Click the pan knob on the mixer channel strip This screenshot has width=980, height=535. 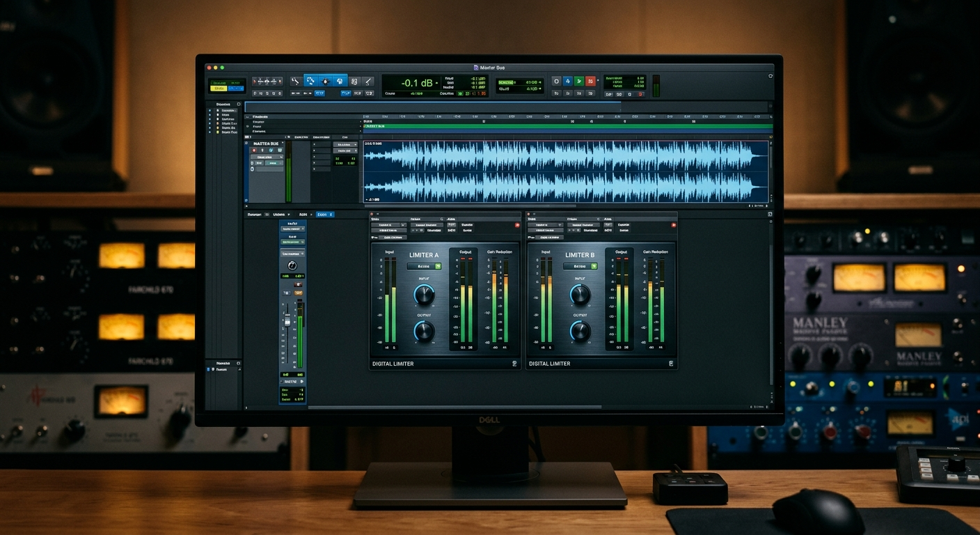pos(292,266)
